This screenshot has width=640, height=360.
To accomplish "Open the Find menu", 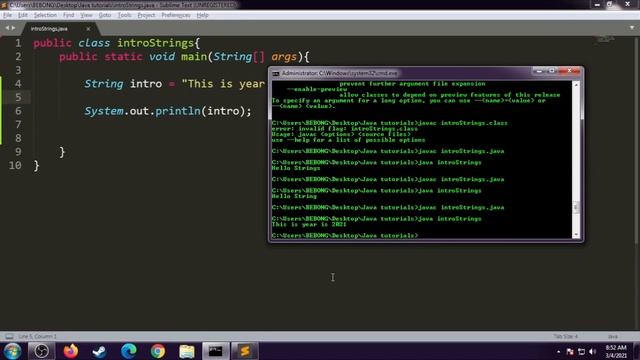I will click(x=69, y=15).
